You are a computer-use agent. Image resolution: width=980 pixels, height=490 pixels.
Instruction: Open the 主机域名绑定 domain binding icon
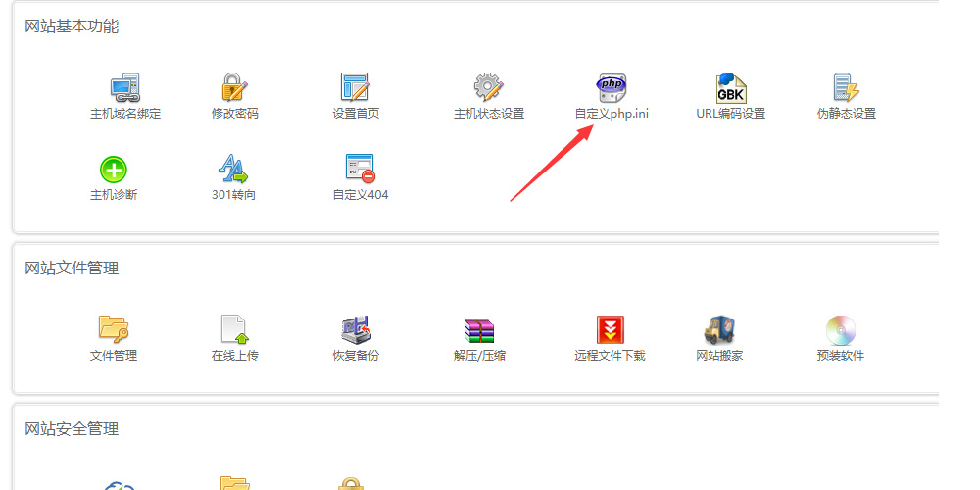tap(125, 88)
